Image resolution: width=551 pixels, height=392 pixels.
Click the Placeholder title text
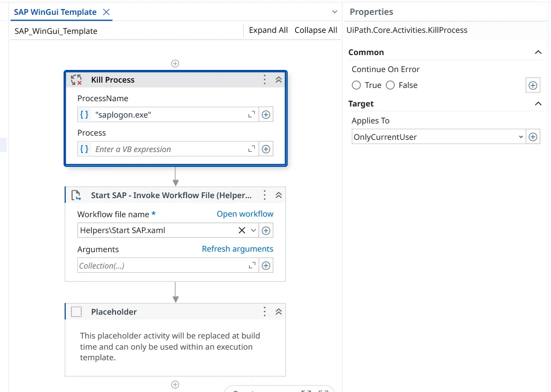(114, 311)
